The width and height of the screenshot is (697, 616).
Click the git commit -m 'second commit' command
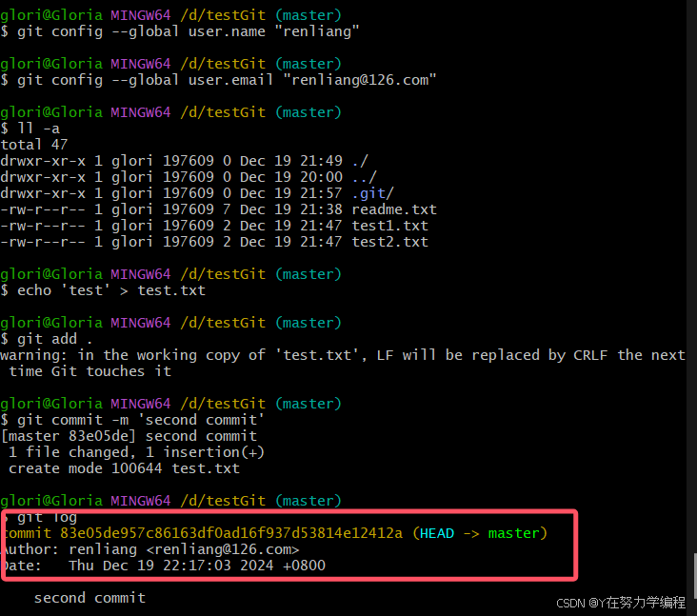point(132,420)
